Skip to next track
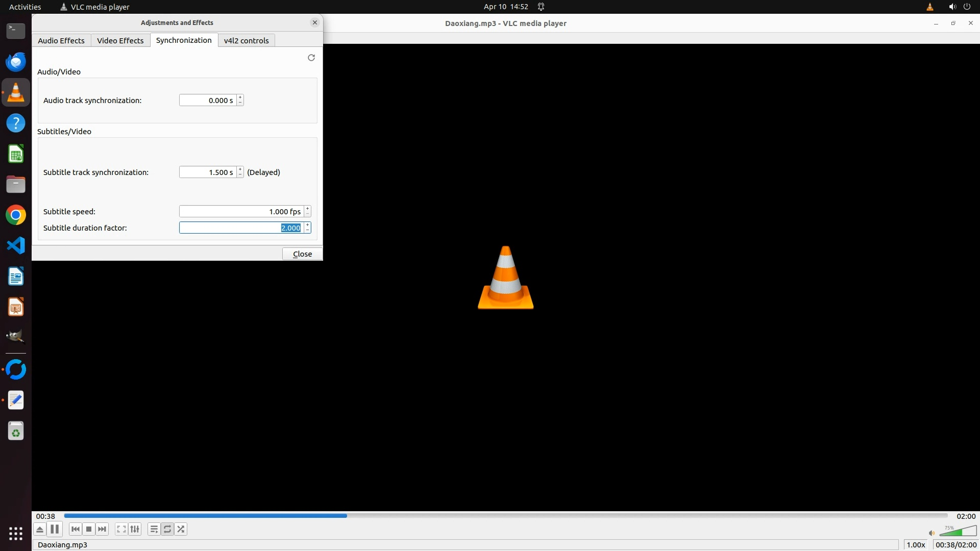The height and width of the screenshot is (551, 980). pyautogui.click(x=102, y=529)
